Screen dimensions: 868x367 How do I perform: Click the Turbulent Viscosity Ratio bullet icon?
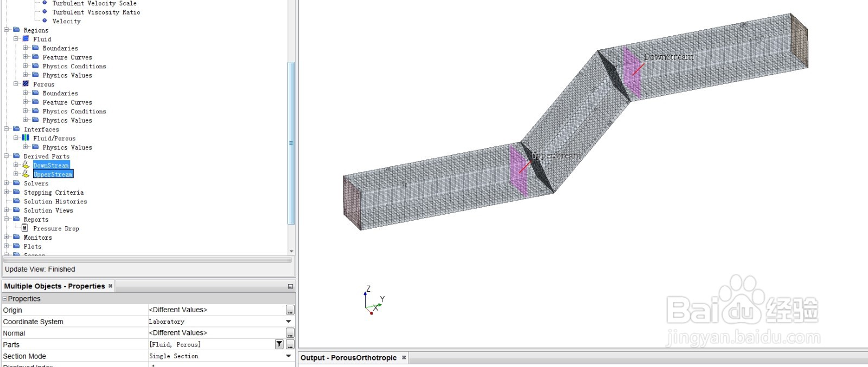[x=44, y=11]
